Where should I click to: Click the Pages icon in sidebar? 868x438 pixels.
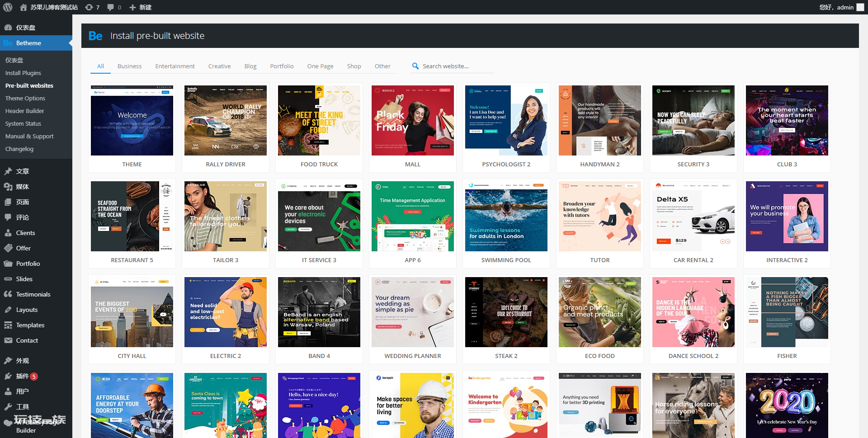8,202
